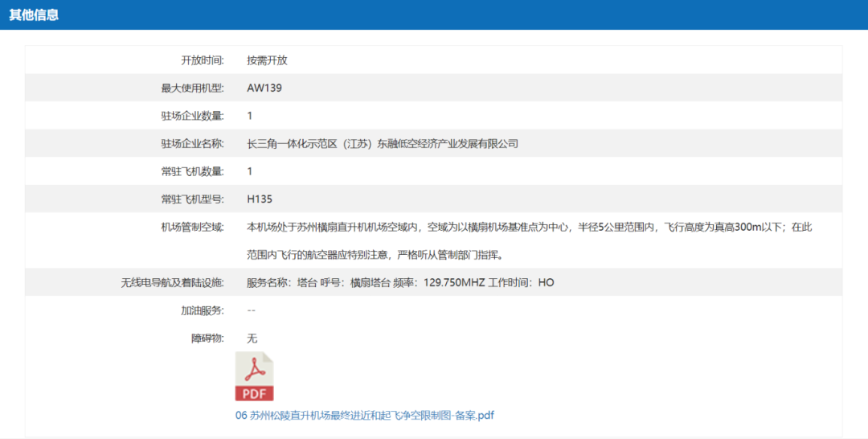
Task: Click the H135 aircraft model value
Action: click(260, 199)
